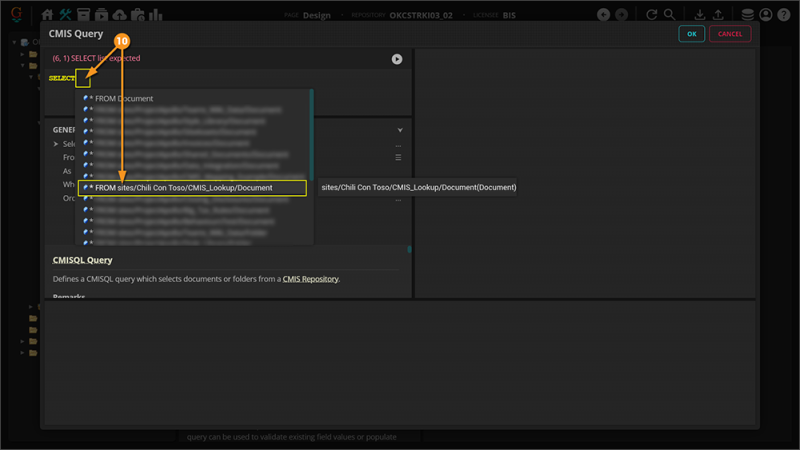Image resolution: width=800 pixels, height=450 pixels.
Task: Click the ellipsis button on the Order row
Action: [x=398, y=200]
